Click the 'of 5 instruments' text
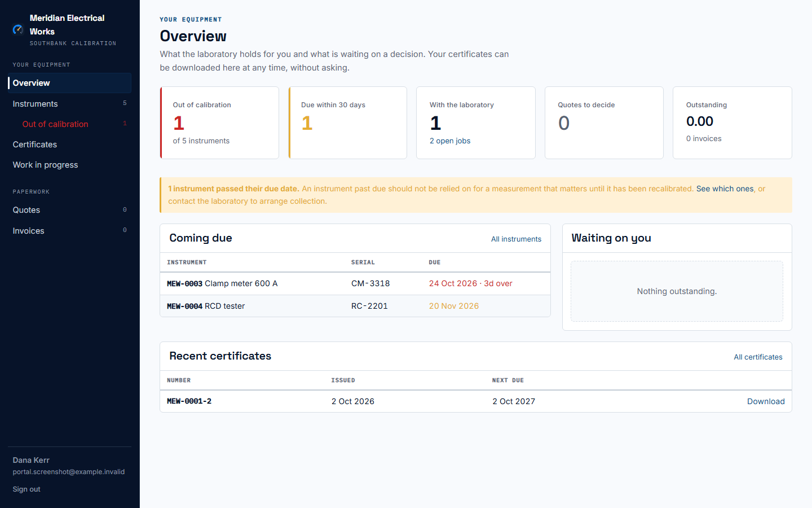Screen dimensions: 812x508 pyautogui.click(x=201, y=141)
